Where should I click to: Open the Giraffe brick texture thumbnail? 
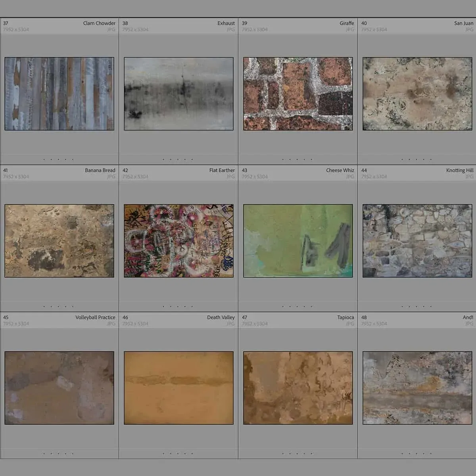(x=298, y=94)
